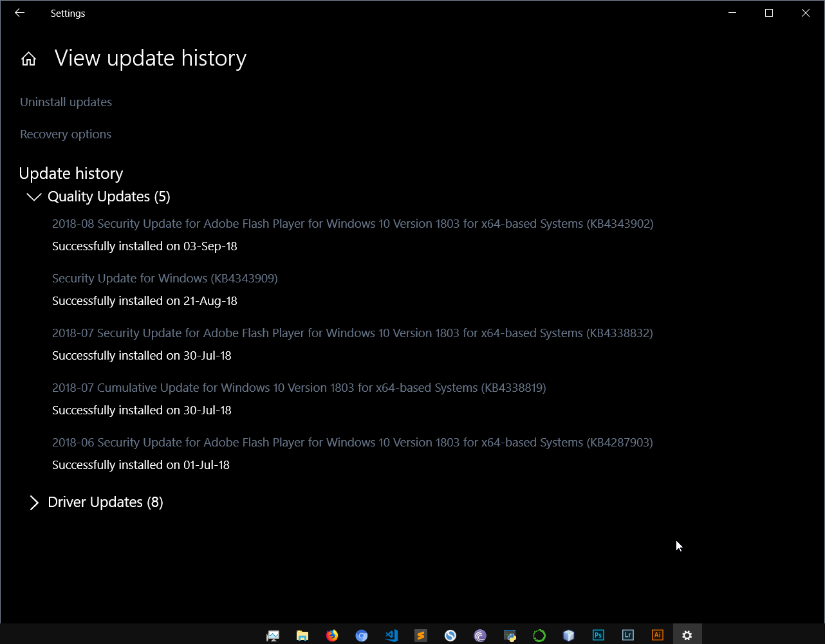Open Settings home via the house icon
This screenshot has width=825, height=644.
[28, 59]
